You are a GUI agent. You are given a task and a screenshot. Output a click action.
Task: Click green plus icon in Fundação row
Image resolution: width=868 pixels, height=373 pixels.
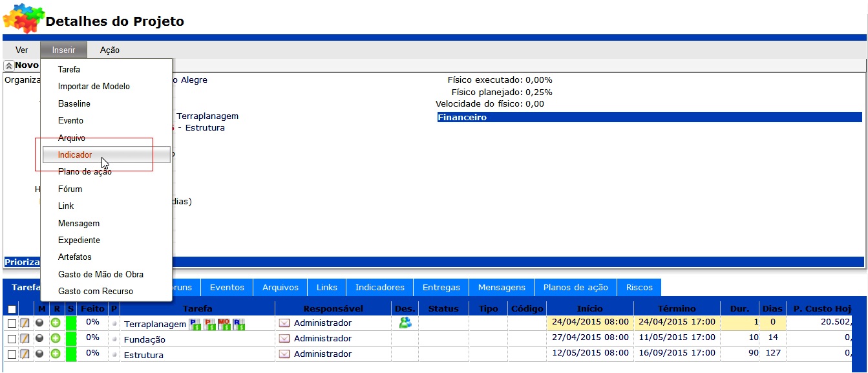point(56,338)
